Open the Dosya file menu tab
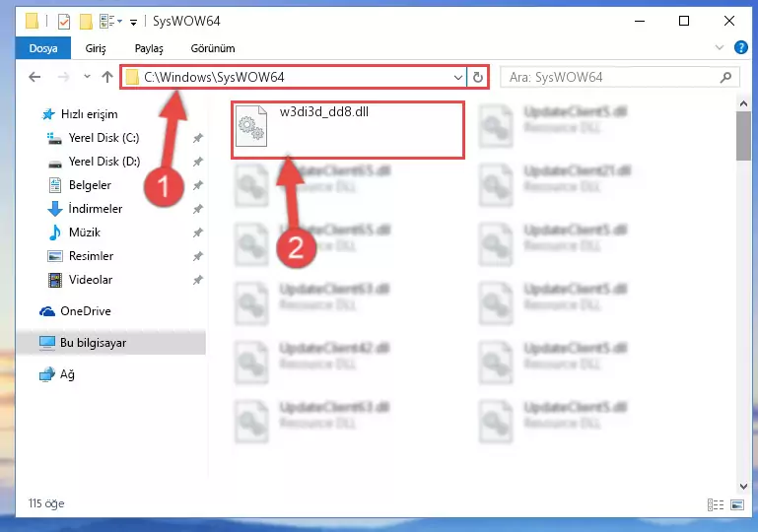This screenshot has width=758, height=532. click(x=43, y=48)
